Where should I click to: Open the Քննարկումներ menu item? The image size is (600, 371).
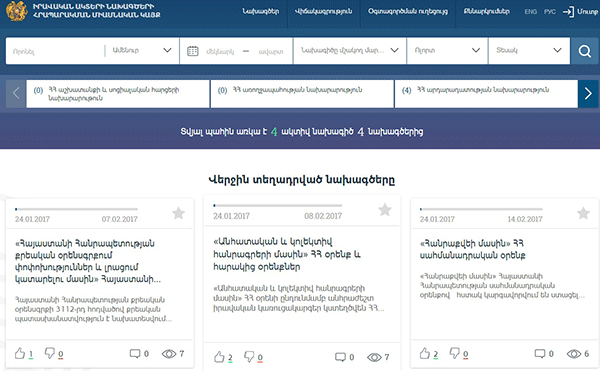[486, 11]
